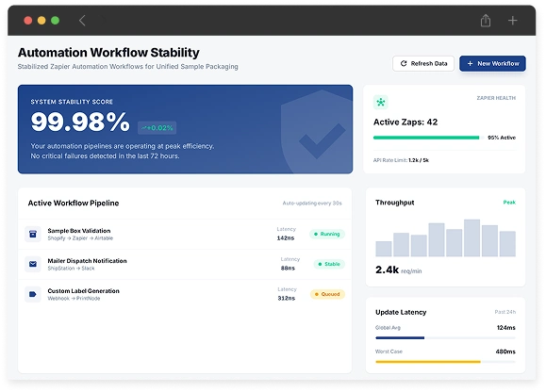Screen dimensions: 546x392
Task: Click the 480ms worst case value
Action: point(505,351)
